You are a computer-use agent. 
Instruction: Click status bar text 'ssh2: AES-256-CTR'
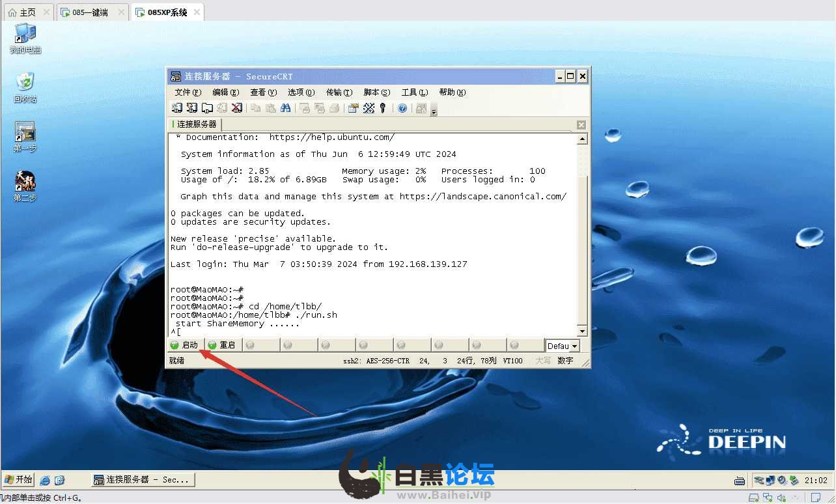[376, 361]
